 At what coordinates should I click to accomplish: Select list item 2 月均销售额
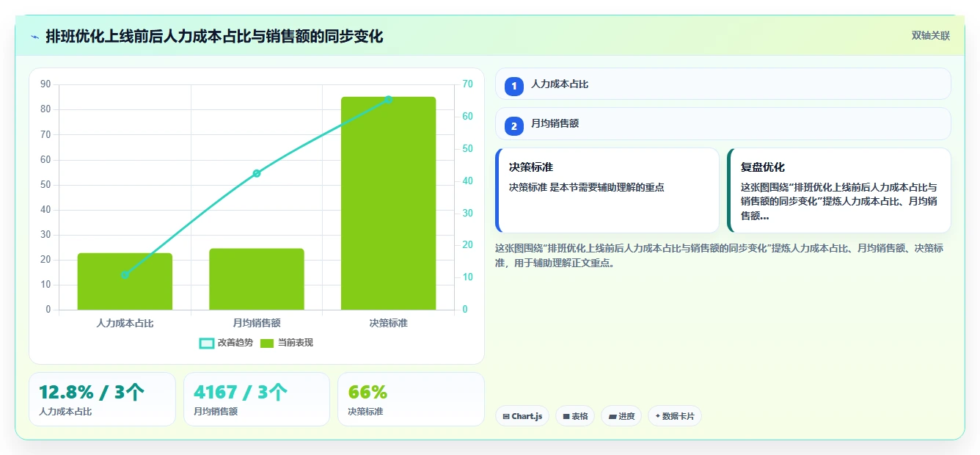723,124
